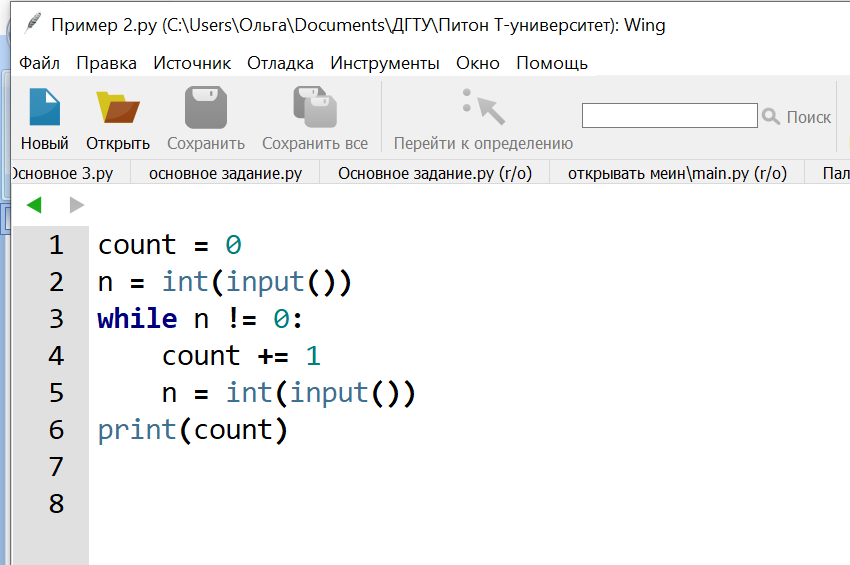Viewport: 850px width, 565px height.
Task: Click the Поиск label
Action: (808, 117)
